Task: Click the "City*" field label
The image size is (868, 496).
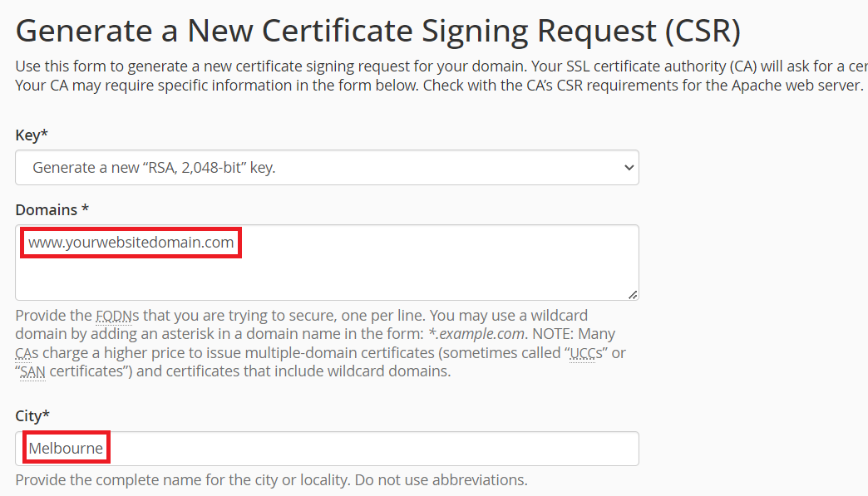Action: tap(33, 415)
